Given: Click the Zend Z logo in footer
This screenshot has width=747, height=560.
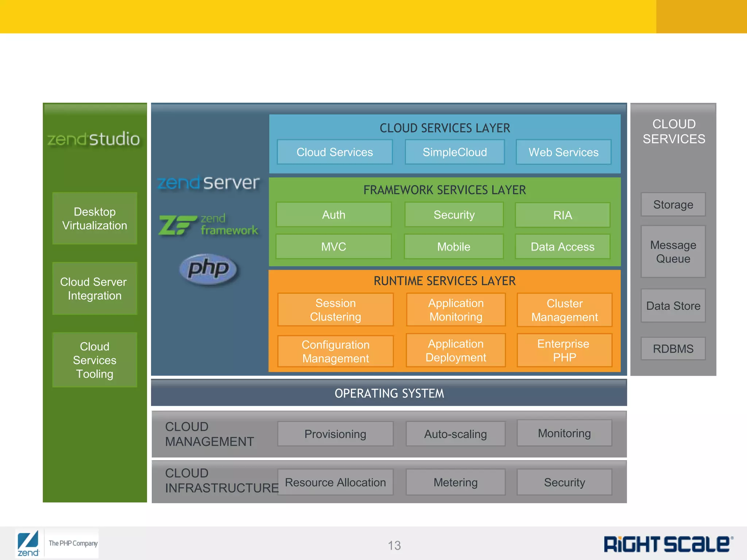Looking at the screenshot, I should [x=28, y=543].
